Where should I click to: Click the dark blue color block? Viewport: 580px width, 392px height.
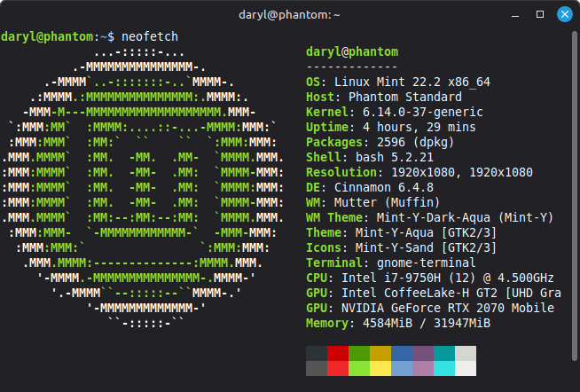click(x=402, y=353)
